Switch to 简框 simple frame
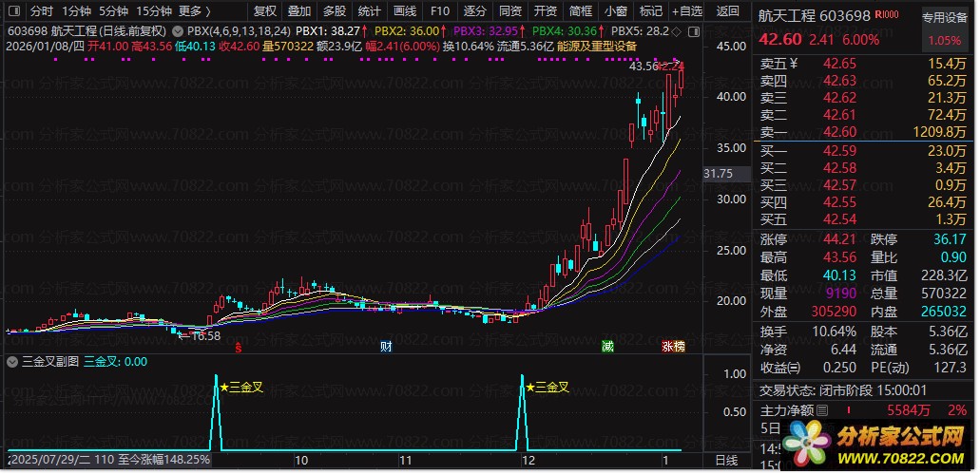 coord(581,10)
